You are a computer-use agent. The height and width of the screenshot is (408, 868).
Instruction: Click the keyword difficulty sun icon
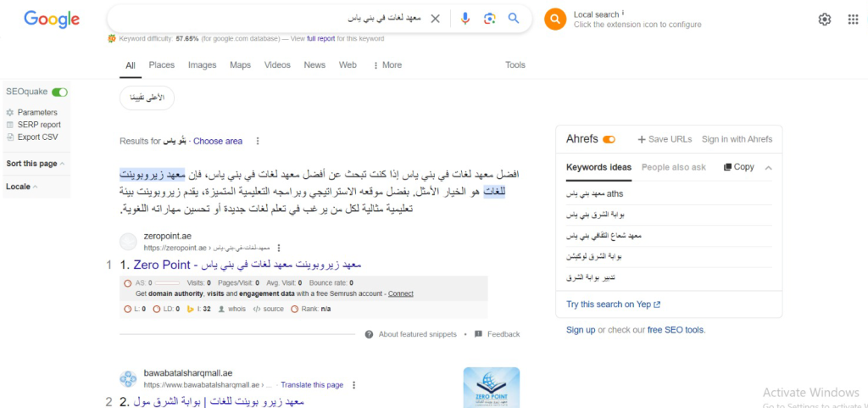112,39
